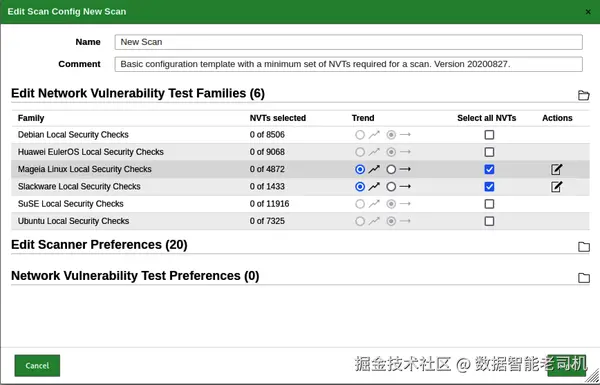The image size is (600, 385).
Task: Select dynamic trend radio for Huawei EulerOS
Action: coord(360,152)
